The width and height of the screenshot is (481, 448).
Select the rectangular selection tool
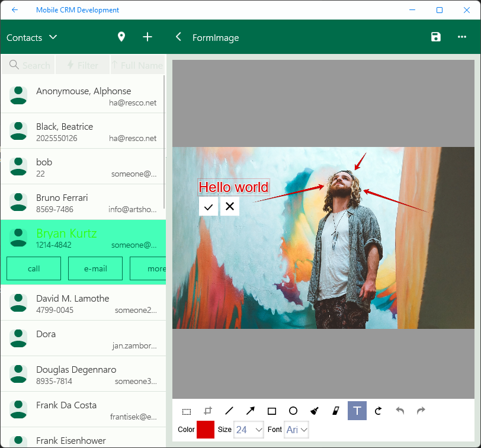click(187, 411)
